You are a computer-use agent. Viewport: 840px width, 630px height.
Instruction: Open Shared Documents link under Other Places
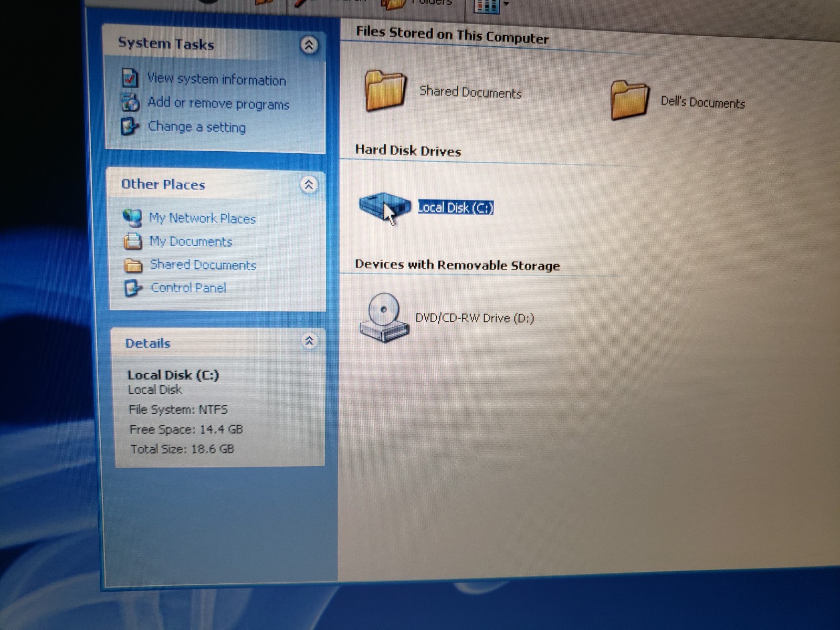pos(203,265)
